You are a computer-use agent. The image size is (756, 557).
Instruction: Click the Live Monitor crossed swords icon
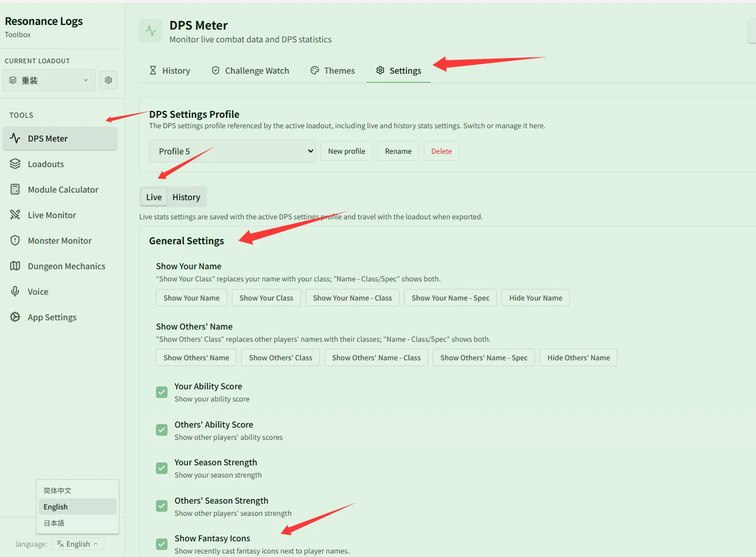[x=15, y=215]
